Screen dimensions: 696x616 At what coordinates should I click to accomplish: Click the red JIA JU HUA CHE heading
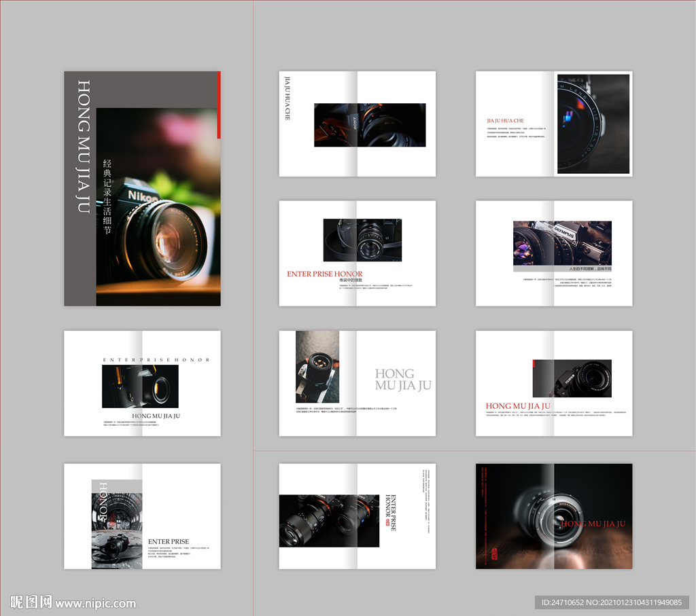[x=505, y=121]
